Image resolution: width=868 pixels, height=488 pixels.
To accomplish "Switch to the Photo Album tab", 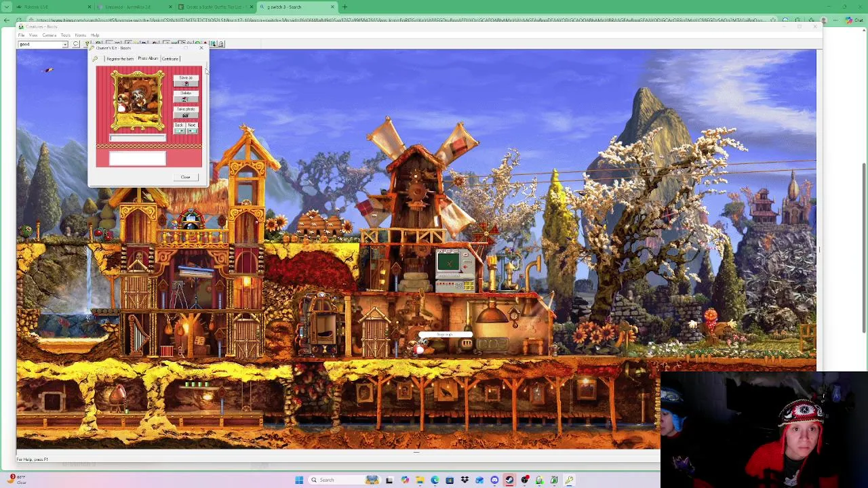I will (x=148, y=58).
